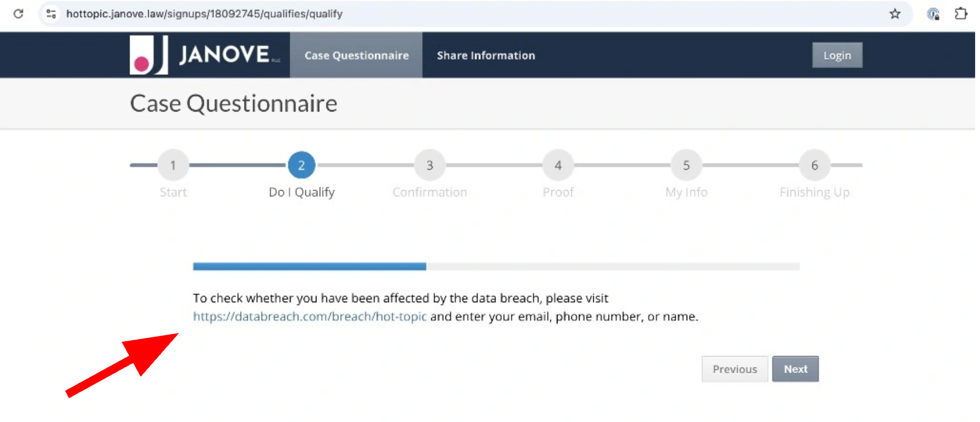Click the 'Confirmation' step label
Viewport: 980px width, 422px height.
click(x=430, y=192)
